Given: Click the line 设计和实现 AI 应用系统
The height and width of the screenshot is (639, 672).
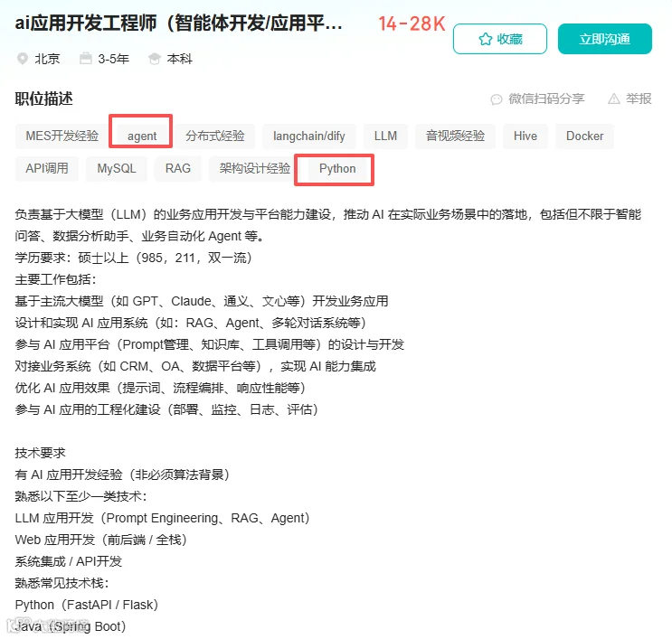Looking at the screenshot, I should pyautogui.click(x=190, y=323).
